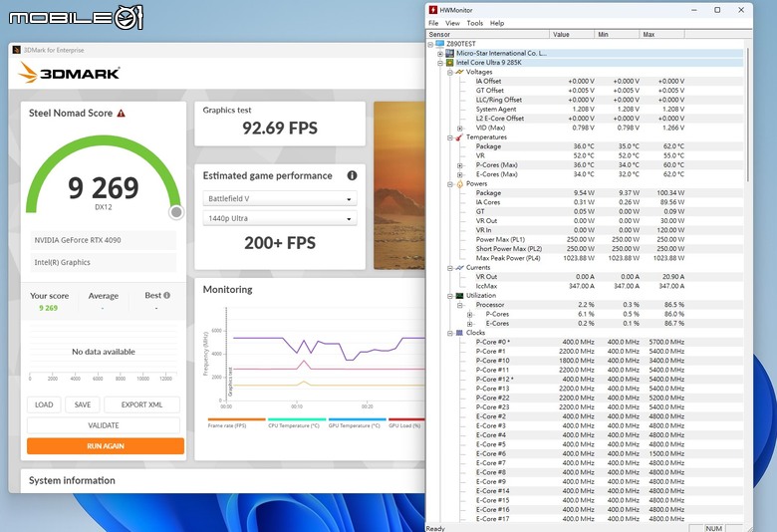Select the E-Core #6 clock row
777x532 pixels.
click(x=585, y=453)
